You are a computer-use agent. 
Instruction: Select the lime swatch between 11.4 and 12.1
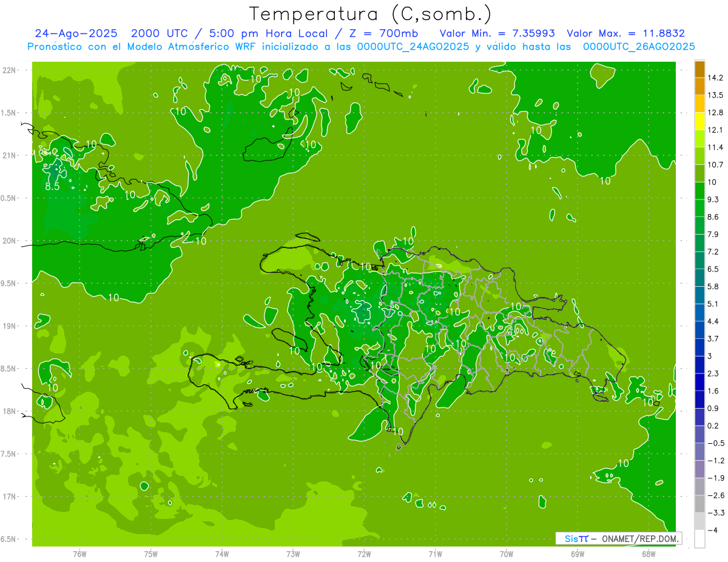tap(699, 138)
